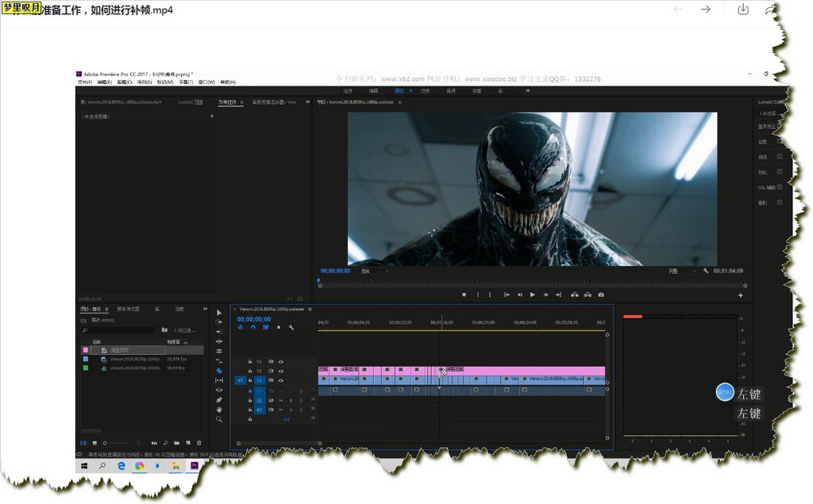This screenshot has height=504, width=813.
Task: Activate the Selection arrow tool
Action: click(219, 313)
